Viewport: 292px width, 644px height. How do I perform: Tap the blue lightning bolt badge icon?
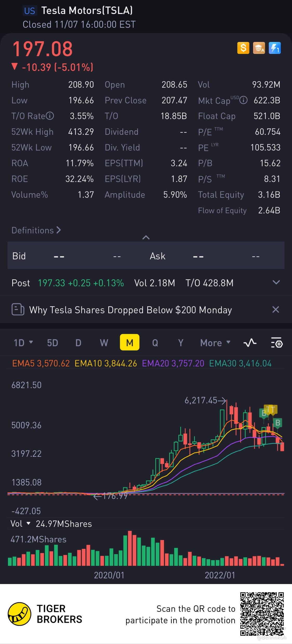pos(275,48)
